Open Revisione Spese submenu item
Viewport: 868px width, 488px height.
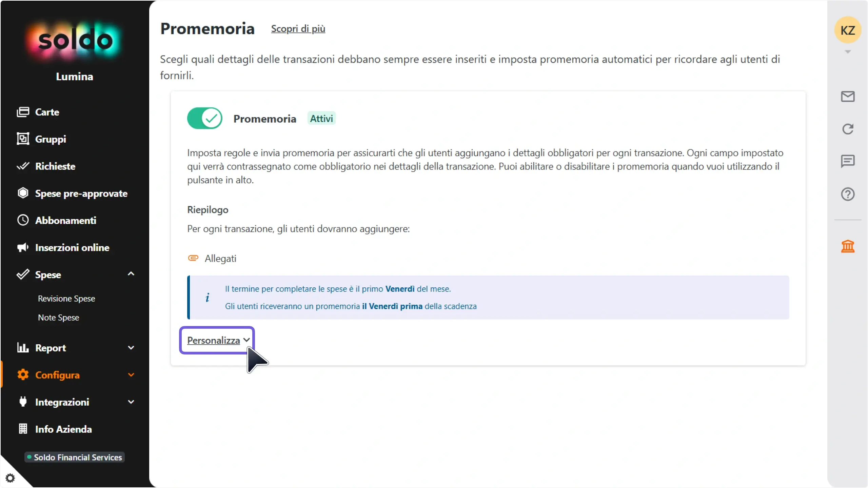pos(66,299)
